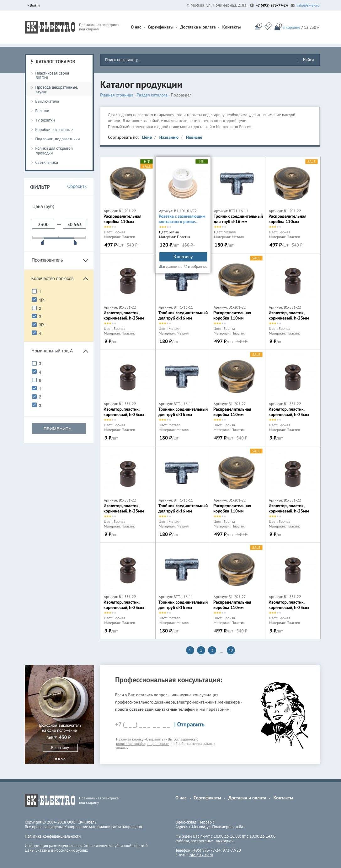Add socket to cart with В корзину
This screenshot has height=868, width=341.
(x=183, y=257)
